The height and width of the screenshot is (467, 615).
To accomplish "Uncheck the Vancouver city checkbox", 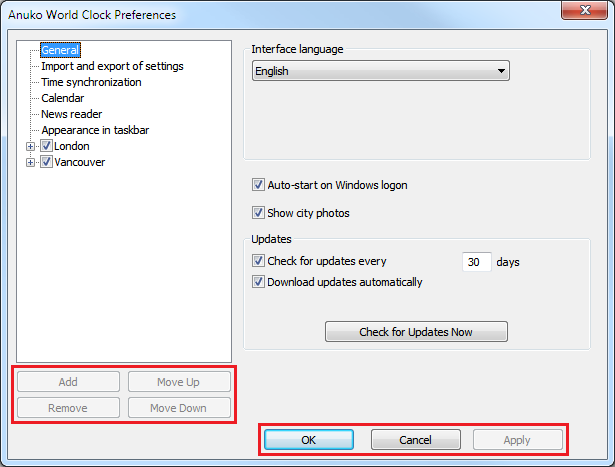I will point(46,162).
